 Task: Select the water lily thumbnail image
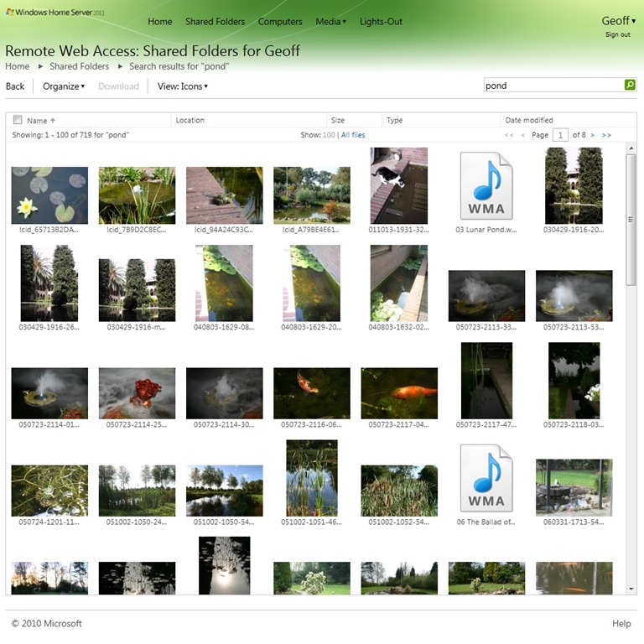click(49, 195)
